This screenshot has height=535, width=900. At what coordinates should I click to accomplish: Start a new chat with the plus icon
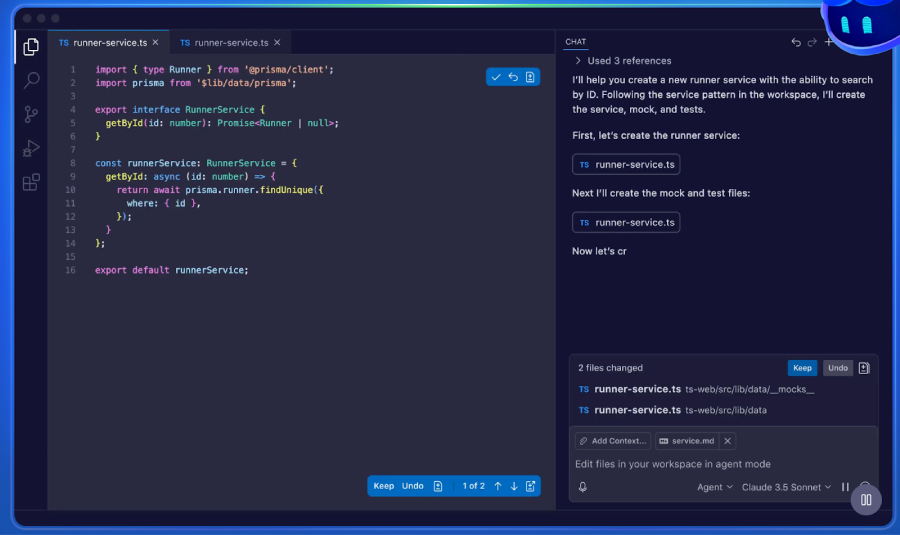click(828, 42)
